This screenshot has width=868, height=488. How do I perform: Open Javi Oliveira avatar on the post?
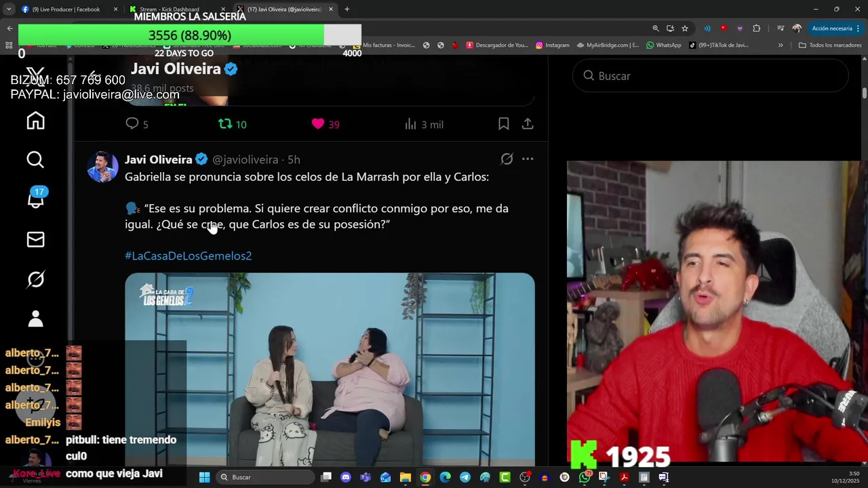102,167
